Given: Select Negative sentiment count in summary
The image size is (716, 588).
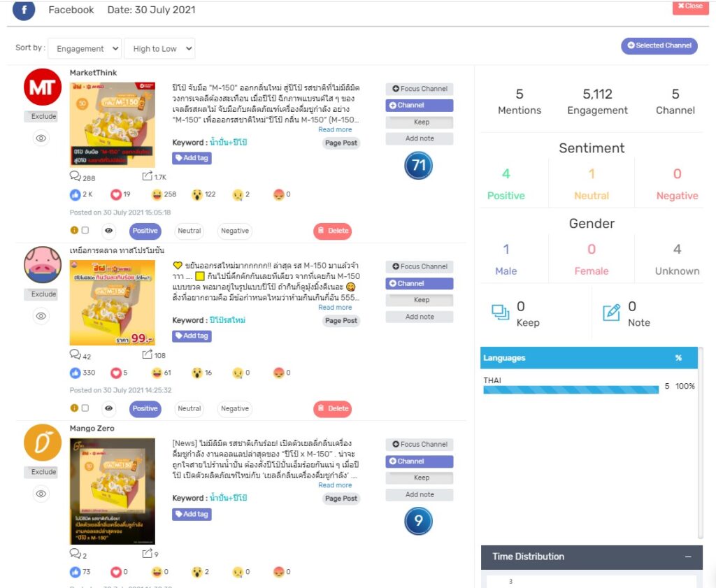Looking at the screenshot, I should 677,173.
